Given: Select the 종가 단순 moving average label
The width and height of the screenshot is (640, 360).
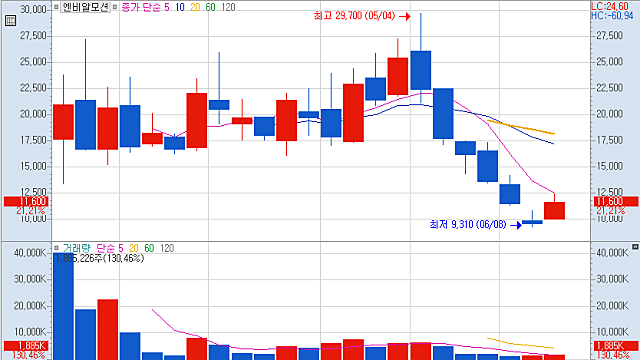Looking at the screenshot, I should point(141,7).
